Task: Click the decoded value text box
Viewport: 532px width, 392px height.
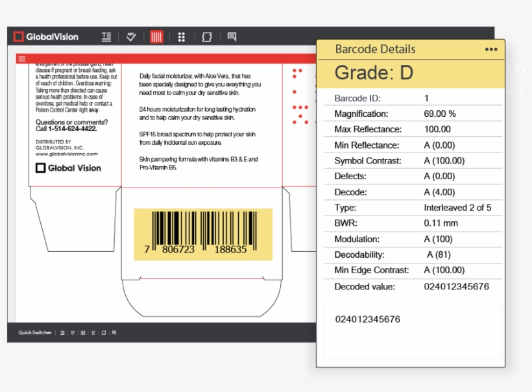Action: pos(413,332)
